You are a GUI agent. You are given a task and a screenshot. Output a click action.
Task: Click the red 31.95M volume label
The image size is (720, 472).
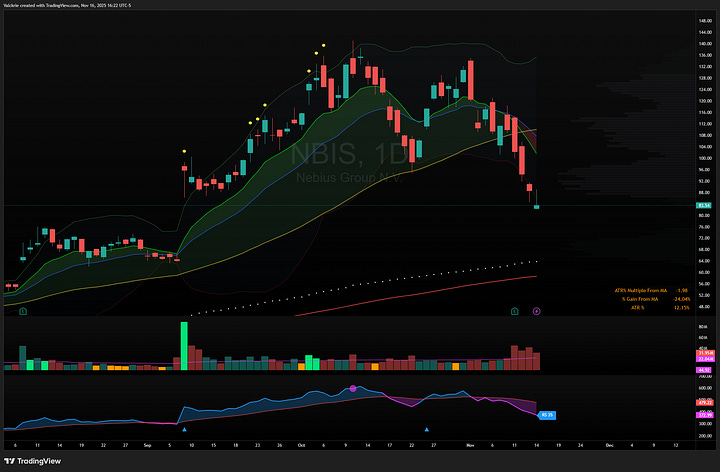point(705,353)
